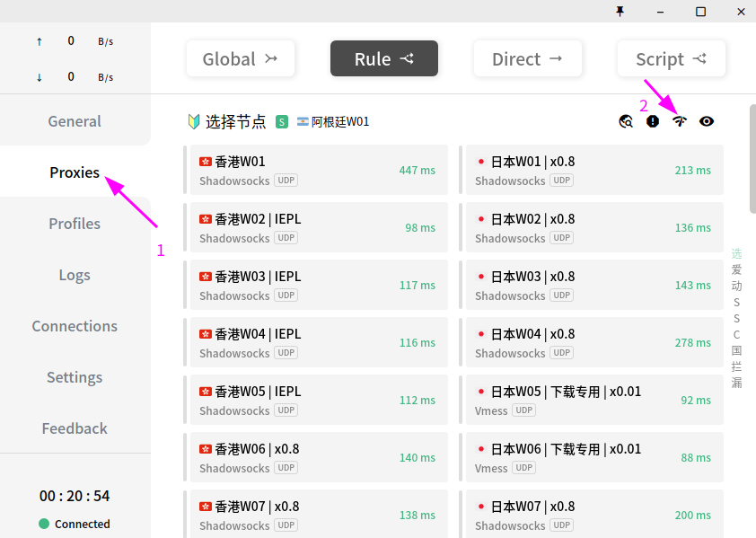Open the Profiles tab
The width and height of the screenshot is (756, 538).
(75, 224)
